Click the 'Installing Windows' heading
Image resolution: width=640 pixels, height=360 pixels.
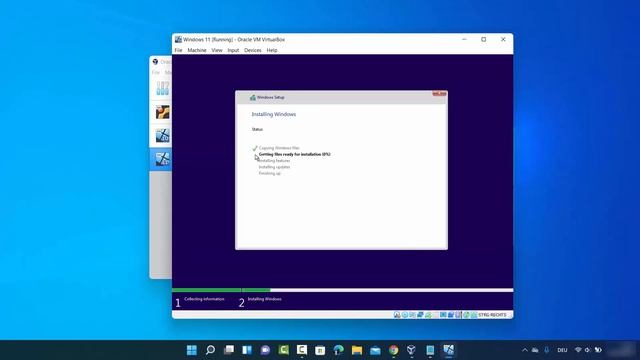(273, 114)
